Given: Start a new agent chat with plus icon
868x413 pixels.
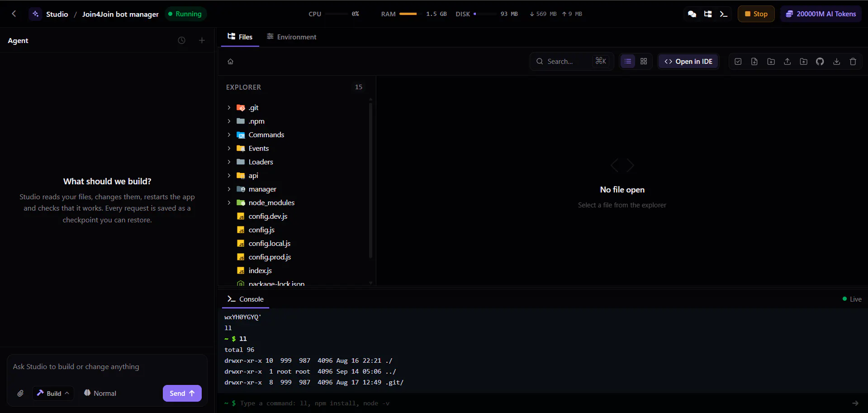Looking at the screenshot, I should pos(202,40).
